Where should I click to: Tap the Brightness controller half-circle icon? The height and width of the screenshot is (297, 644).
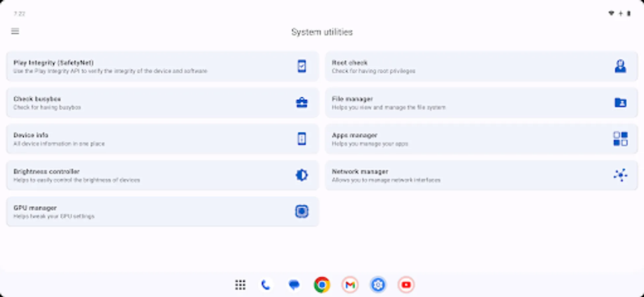tap(301, 175)
